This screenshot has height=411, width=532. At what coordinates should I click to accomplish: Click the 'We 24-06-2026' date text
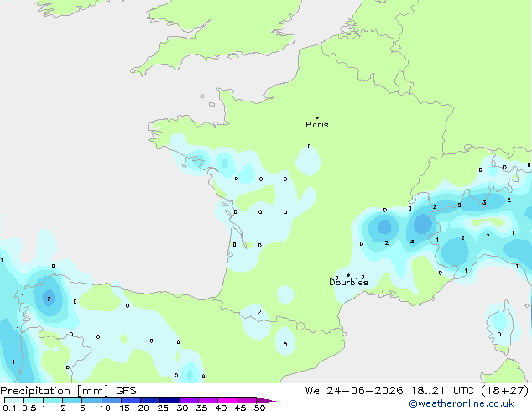tap(354, 391)
